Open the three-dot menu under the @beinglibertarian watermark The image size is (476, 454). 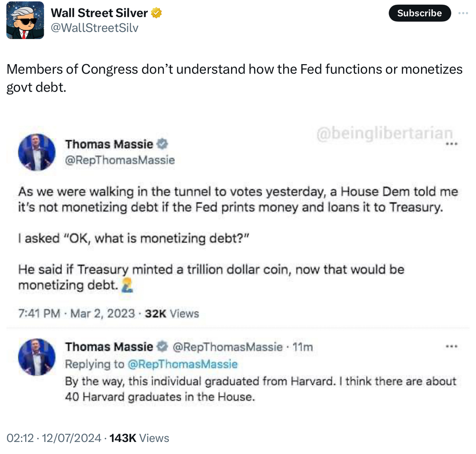tap(452, 144)
